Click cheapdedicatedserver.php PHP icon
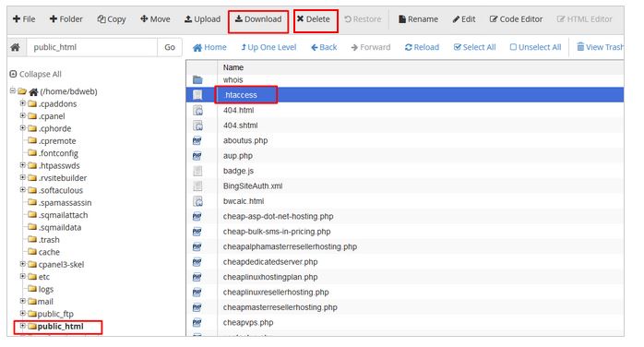The height and width of the screenshot is (347, 644). click(x=197, y=262)
